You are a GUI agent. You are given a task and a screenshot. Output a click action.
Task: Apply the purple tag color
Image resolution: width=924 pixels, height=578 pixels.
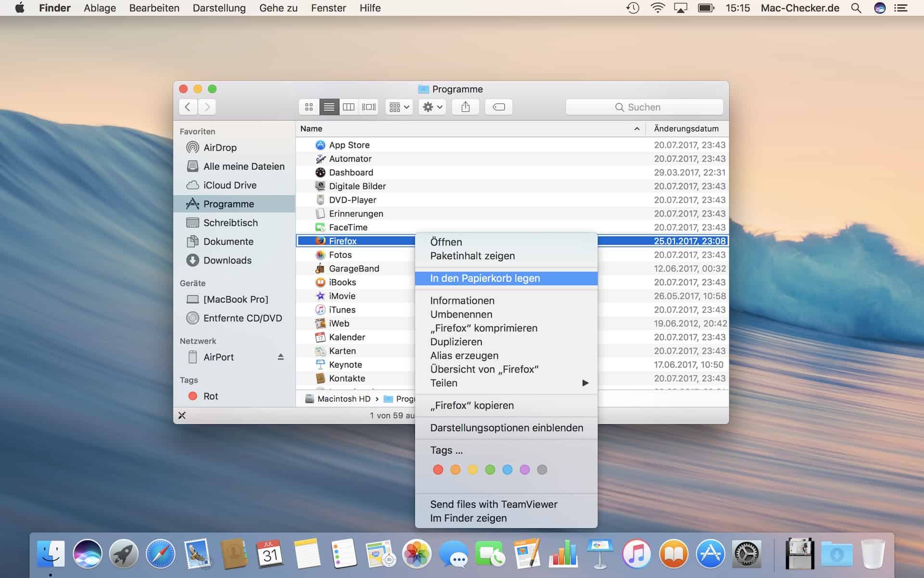tap(525, 470)
